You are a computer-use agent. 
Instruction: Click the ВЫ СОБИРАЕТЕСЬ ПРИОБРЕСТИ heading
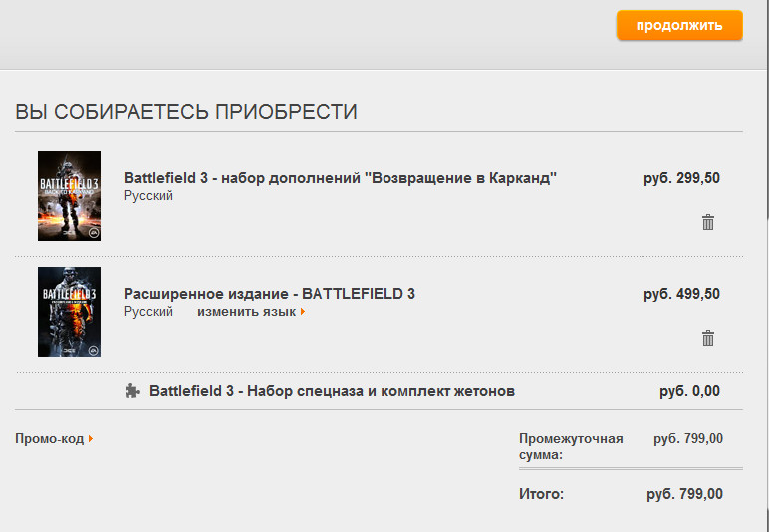186,112
